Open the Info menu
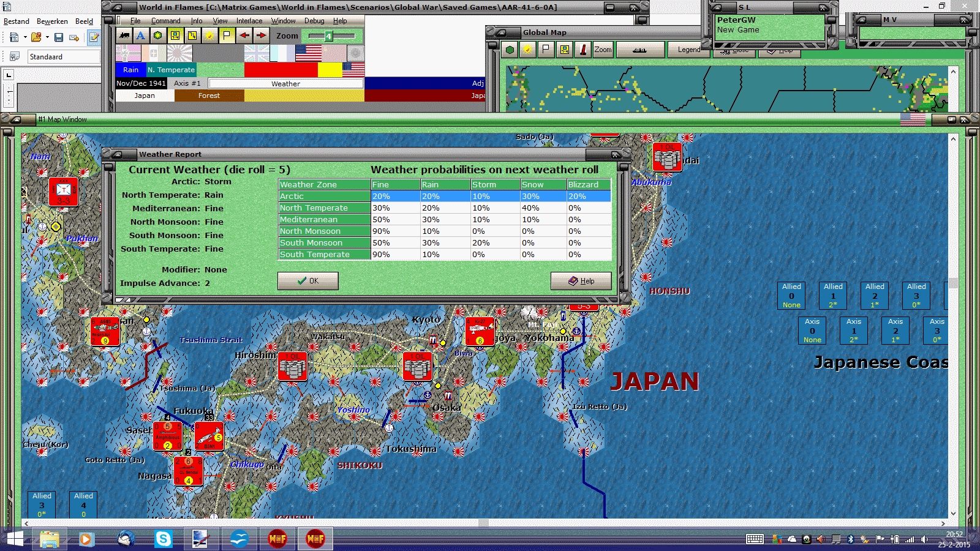This screenshot has width=980, height=551. (x=196, y=21)
